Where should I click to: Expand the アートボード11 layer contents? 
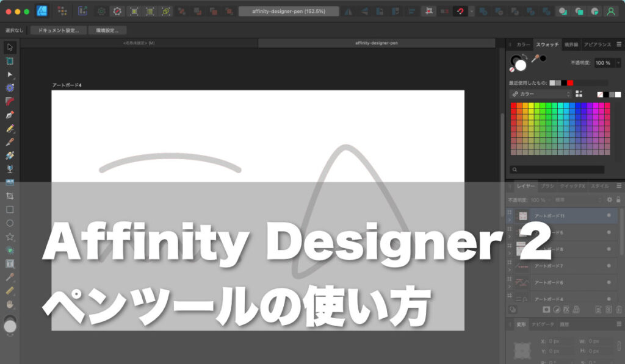(x=509, y=219)
